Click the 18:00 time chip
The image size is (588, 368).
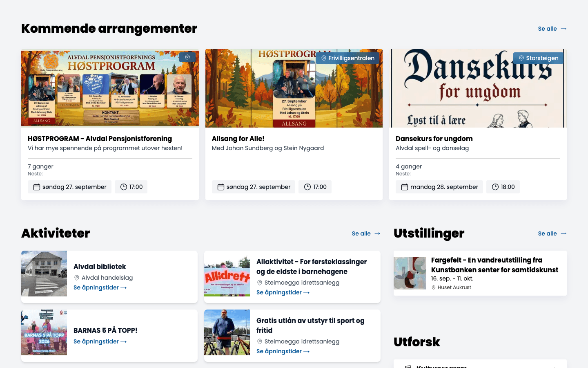(x=503, y=187)
